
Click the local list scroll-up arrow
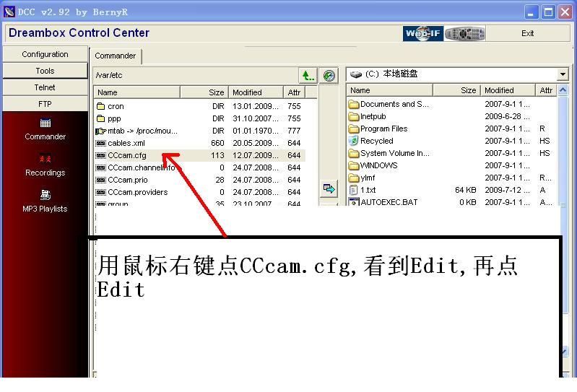pos(563,90)
